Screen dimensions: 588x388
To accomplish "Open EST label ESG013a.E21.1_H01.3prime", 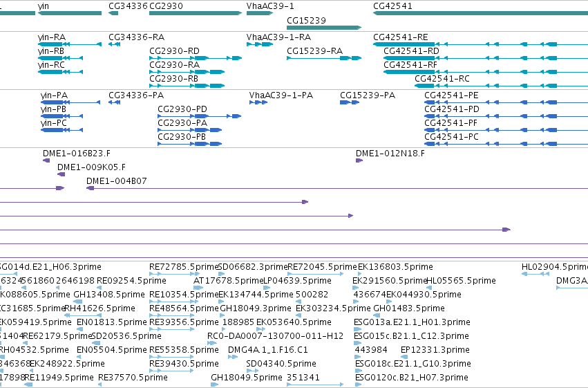I will [x=412, y=322].
